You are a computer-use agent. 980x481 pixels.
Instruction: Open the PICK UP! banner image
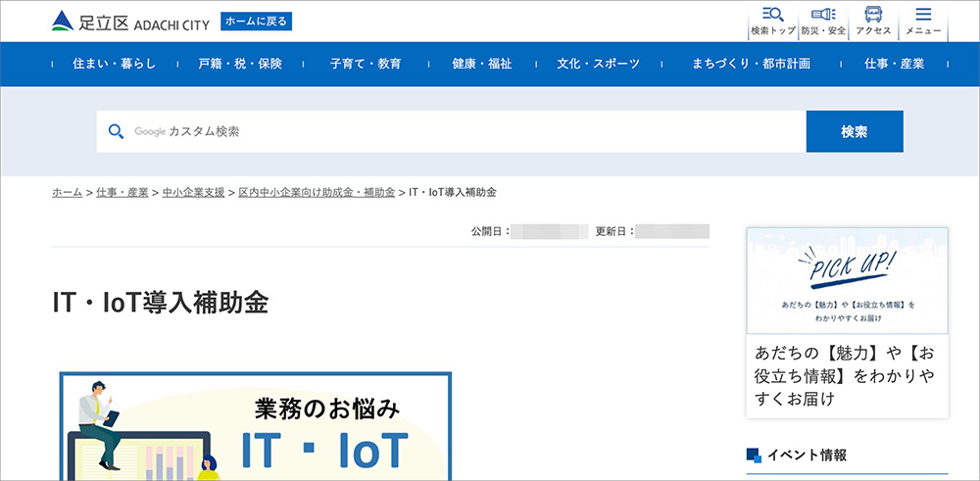847,280
